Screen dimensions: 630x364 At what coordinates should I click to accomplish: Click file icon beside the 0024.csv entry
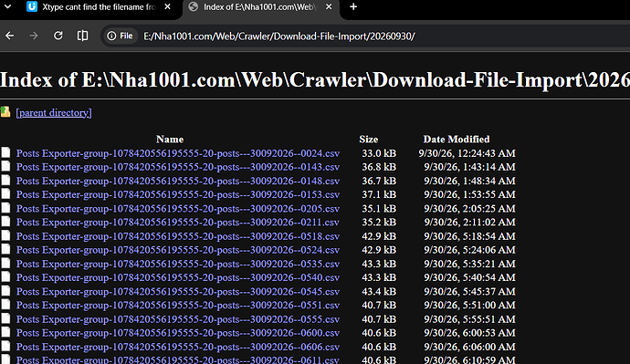coord(5,152)
